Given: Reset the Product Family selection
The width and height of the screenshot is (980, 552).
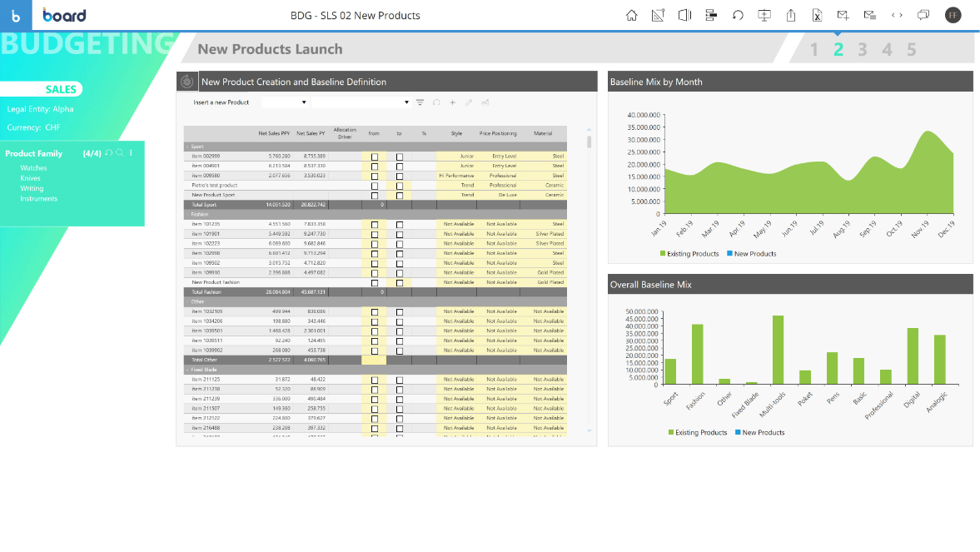Looking at the screenshot, I should click(108, 153).
